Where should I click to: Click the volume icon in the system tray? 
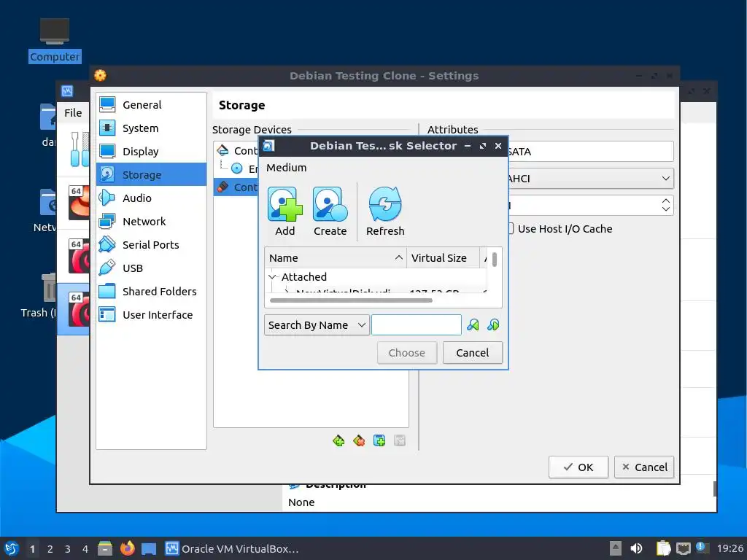point(636,548)
